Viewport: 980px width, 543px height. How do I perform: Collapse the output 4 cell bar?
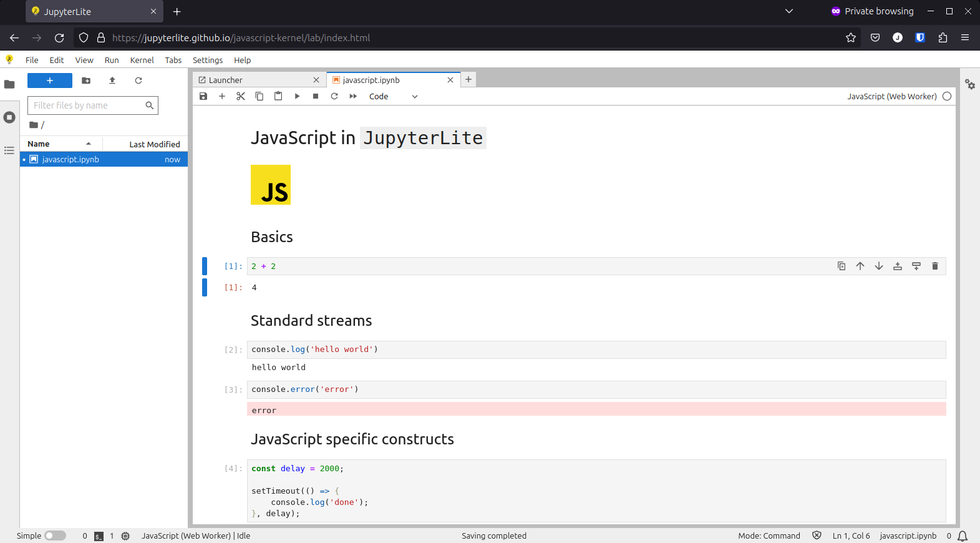(x=205, y=287)
